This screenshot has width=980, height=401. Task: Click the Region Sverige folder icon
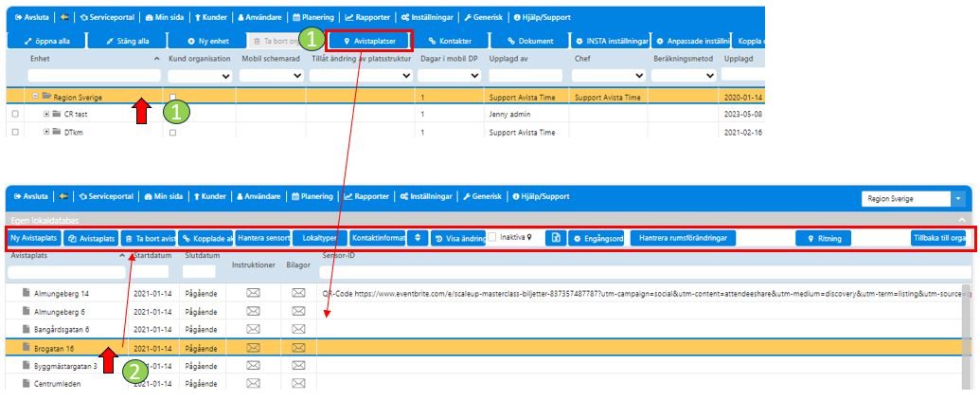[46, 97]
